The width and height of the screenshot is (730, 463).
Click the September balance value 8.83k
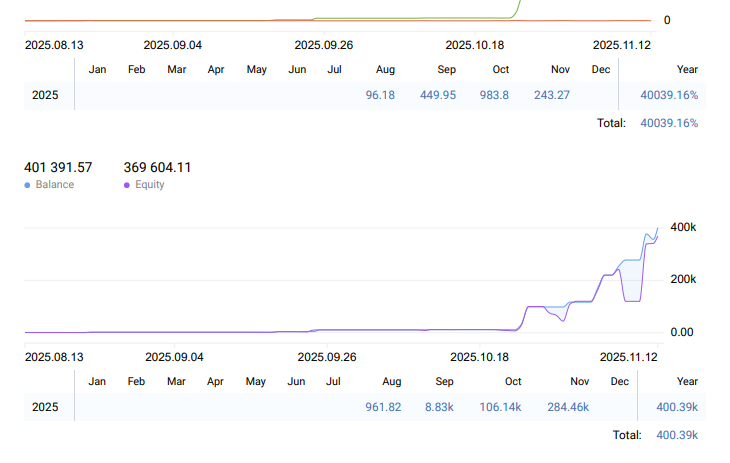(x=440, y=407)
